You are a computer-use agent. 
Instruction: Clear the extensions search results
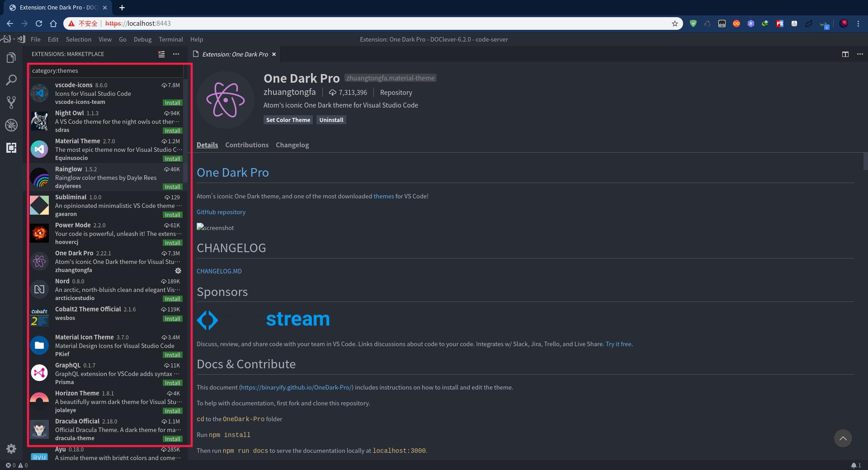pyautogui.click(x=161, y=54)
